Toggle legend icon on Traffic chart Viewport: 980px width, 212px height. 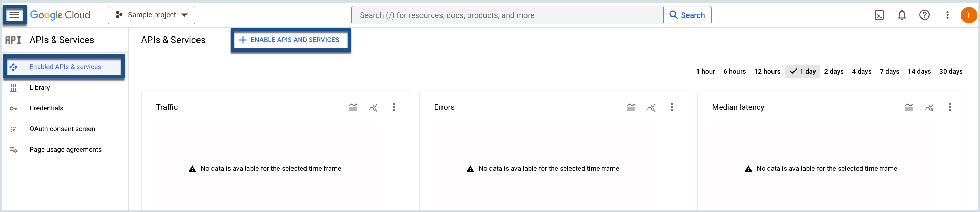pyautogui.click(x=353, y=107)
